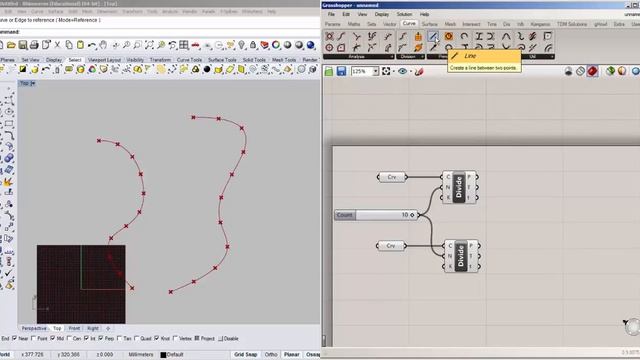Click the light bulb icon in Rhino toolbar
640x360 pixels.
(x=242, y=45)
